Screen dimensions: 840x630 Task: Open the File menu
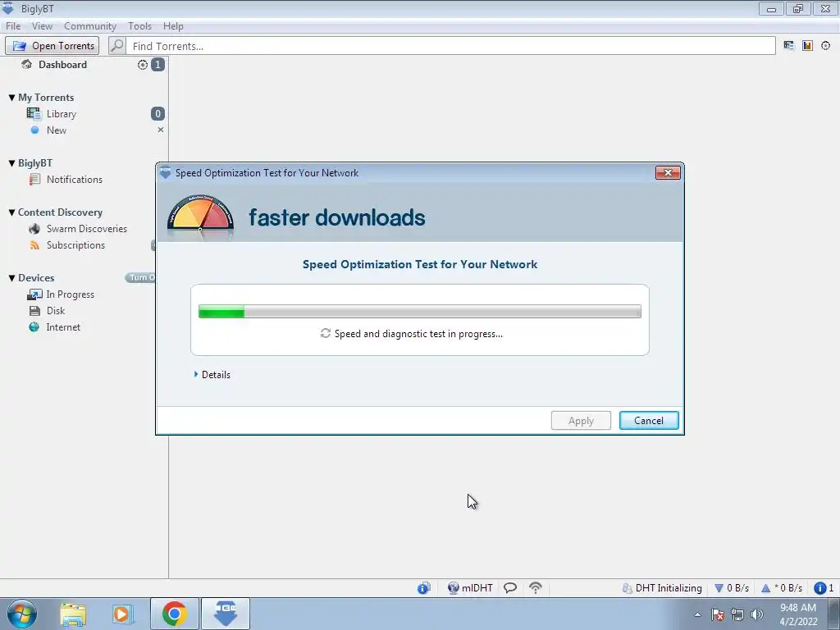pyautogui.click(x=13, y=25)
